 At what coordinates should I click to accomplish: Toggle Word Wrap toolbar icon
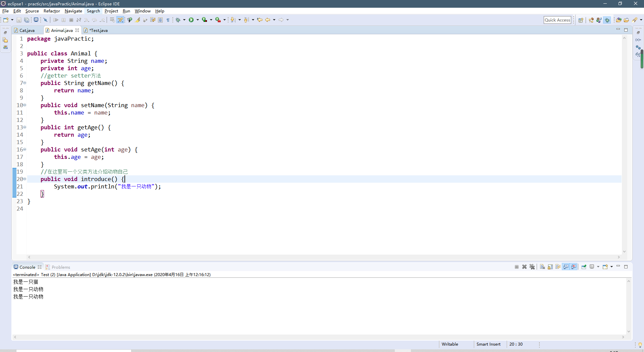point(153,20)
